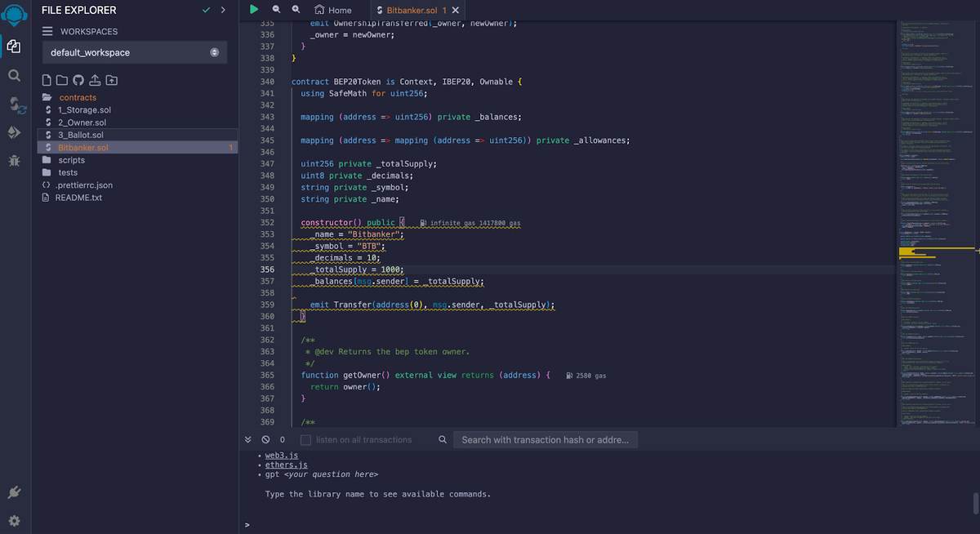Viewport: 980px width, 534px height.
Task: Click the upload folder icon
Action: point(111,80)
